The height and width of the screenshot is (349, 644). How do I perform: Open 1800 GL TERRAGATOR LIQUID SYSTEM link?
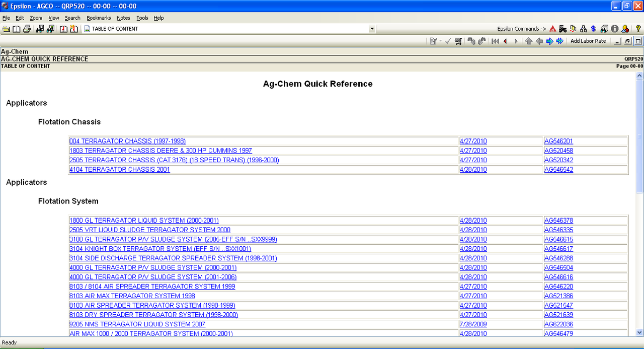144,221
